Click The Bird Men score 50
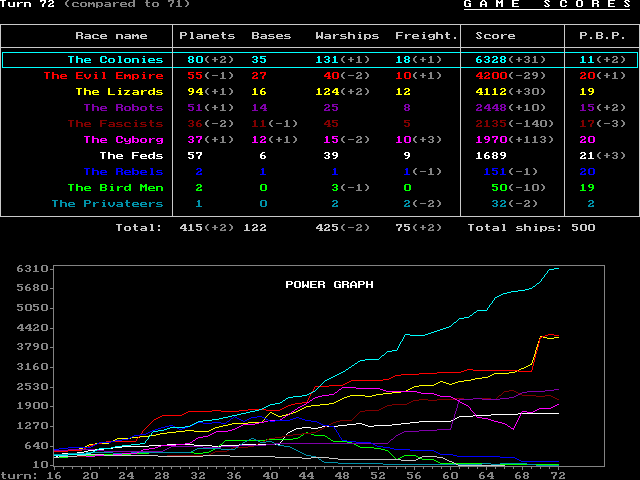This screenshot has width=640, height=480. tap(500, 187)
